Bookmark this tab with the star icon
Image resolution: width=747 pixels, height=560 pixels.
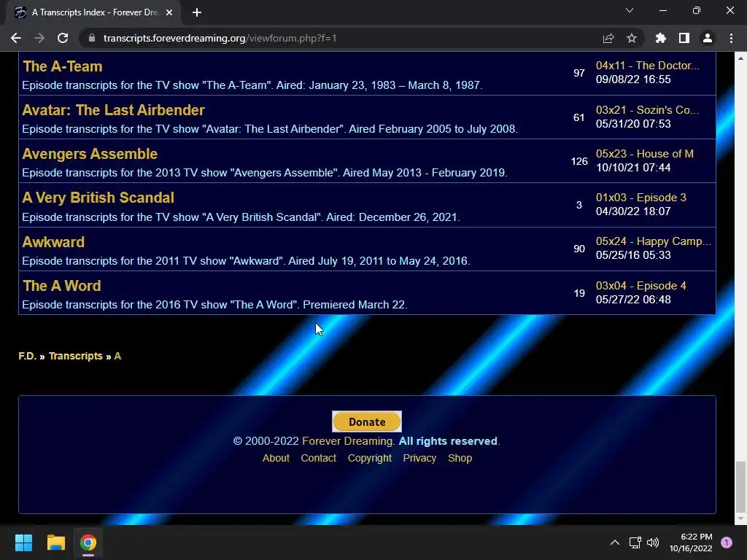click(x=632, y=38)
